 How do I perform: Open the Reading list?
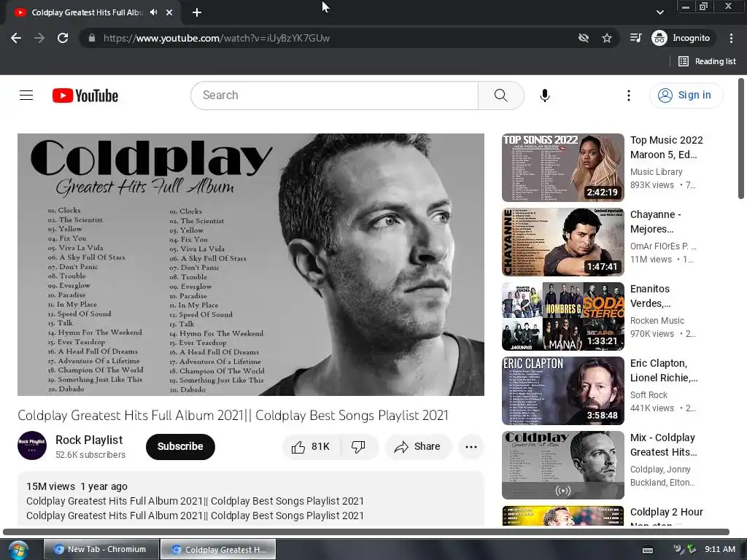click(x=707, y=61)
